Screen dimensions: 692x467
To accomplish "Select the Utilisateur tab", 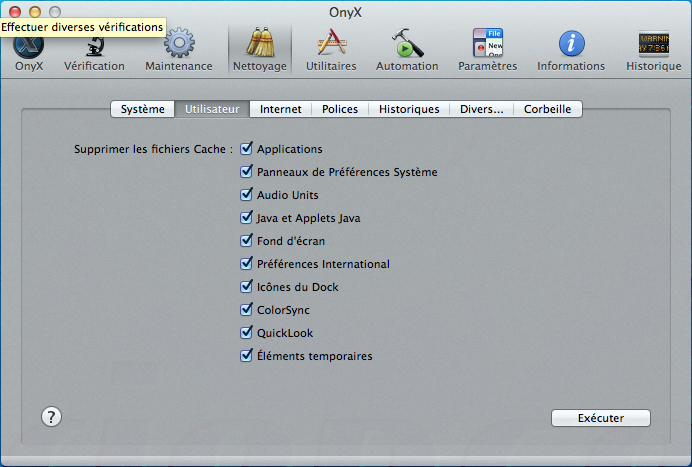I will [x=212, y=109].
